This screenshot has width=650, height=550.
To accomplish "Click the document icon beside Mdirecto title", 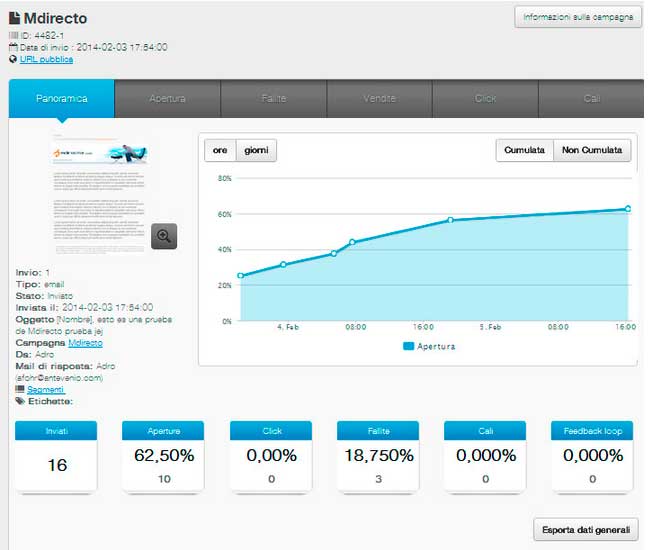I will point(15,18).
